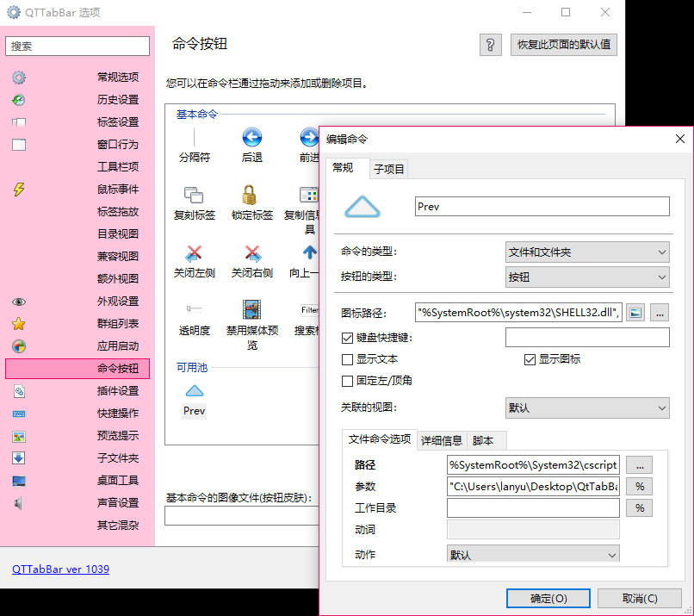Click the 参数 input field
The height and width of the screenshot is (616, 694).
click(x=533, y=487)
